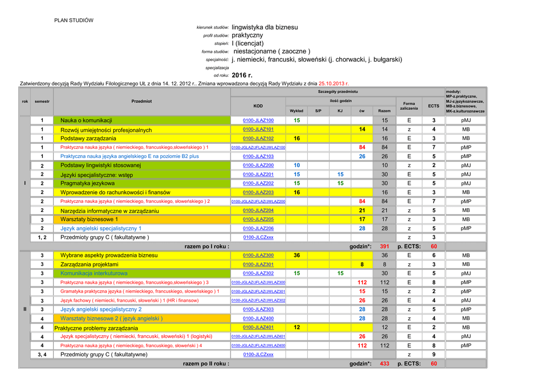554x392 pixels.
Task: Click the 0100-JLAZ401 course link
Action: click(x=258, y=328)
